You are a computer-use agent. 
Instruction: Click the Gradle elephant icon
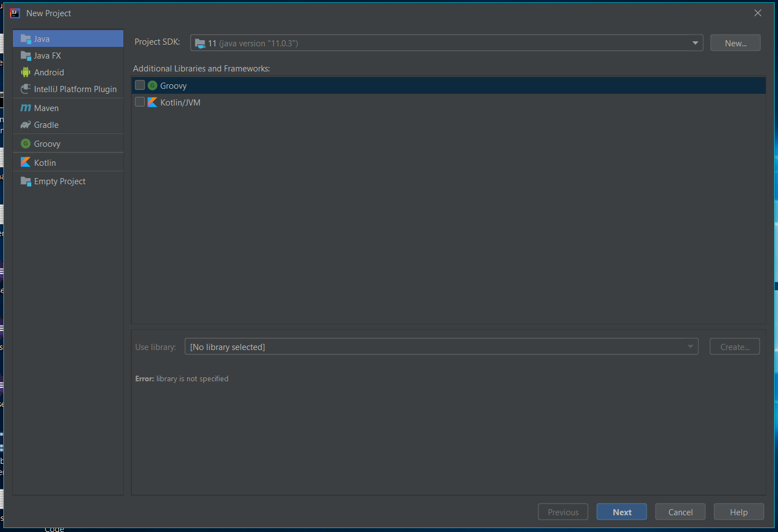pyautogui.click(x=26, y=124)
